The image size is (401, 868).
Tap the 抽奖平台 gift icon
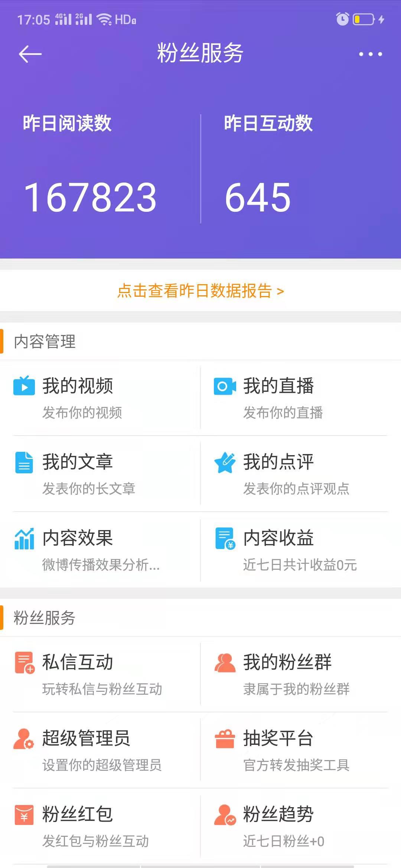click(225, 739)
